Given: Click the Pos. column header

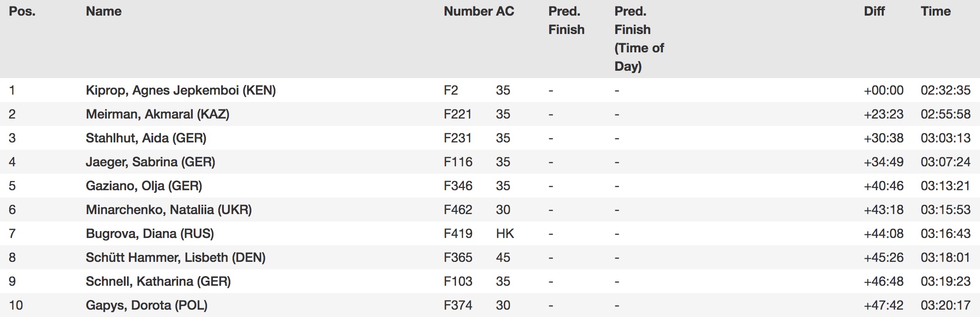Looking at the screenshot, I should tap(22, 11).
